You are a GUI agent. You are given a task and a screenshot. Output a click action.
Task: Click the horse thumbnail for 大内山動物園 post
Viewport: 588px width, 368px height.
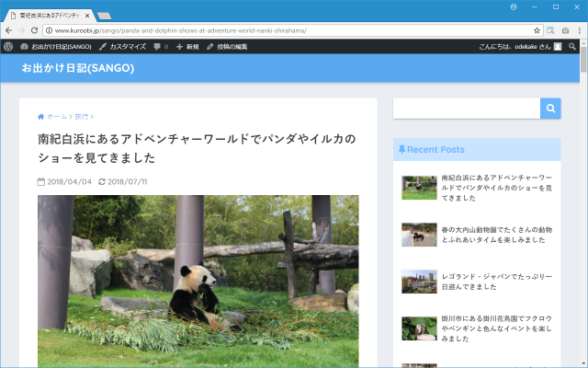pyautogui.click(x=419, y=235)
